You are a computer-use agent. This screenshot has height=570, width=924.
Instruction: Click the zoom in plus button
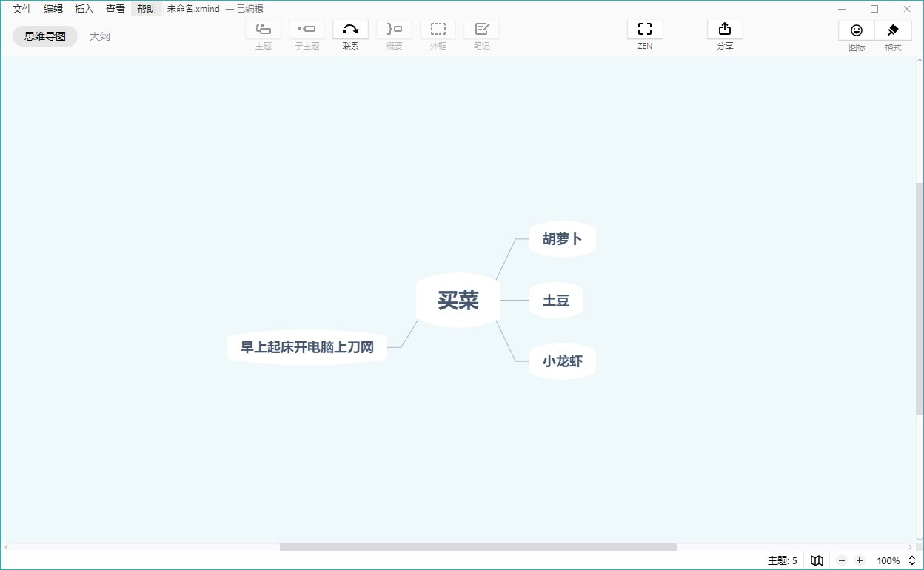[x=860, y=561]
